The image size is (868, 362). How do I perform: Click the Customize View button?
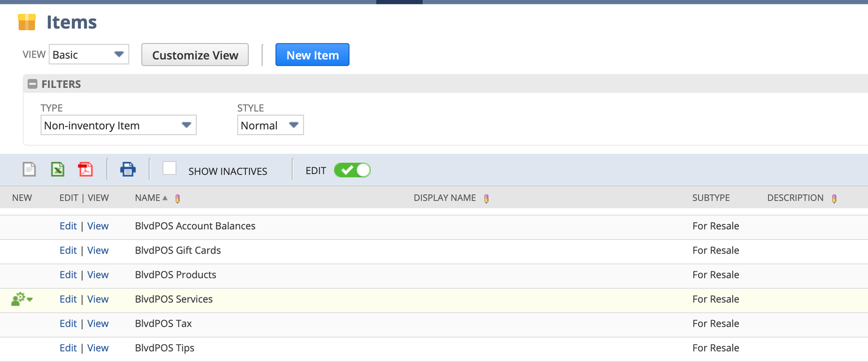tap(195, 55)
